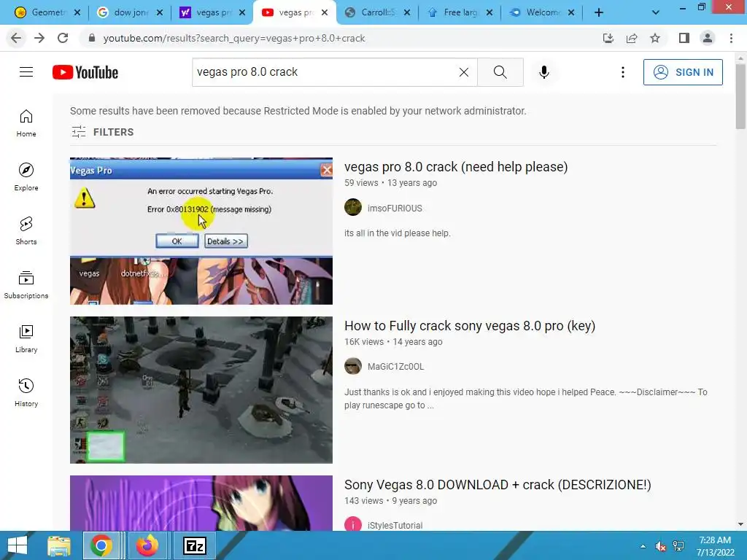Screen dimensions: 747x560
Task: Open MaGiC1ZcOOL channel avatar
Action: 353,366
